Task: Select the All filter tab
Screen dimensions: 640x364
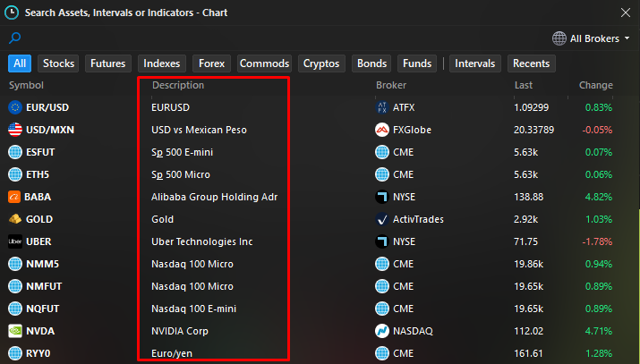Action: pyautogui.click(x=20, y=63)
